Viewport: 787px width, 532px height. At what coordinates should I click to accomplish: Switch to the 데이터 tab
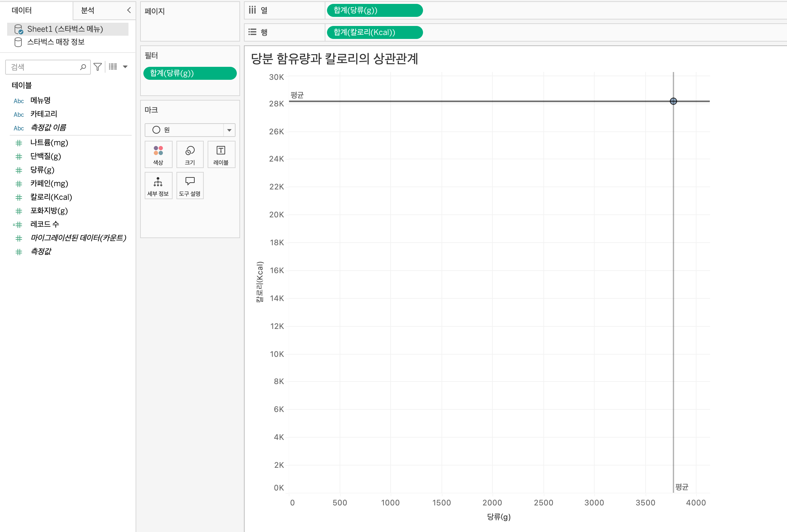click(x=22, y=10)
